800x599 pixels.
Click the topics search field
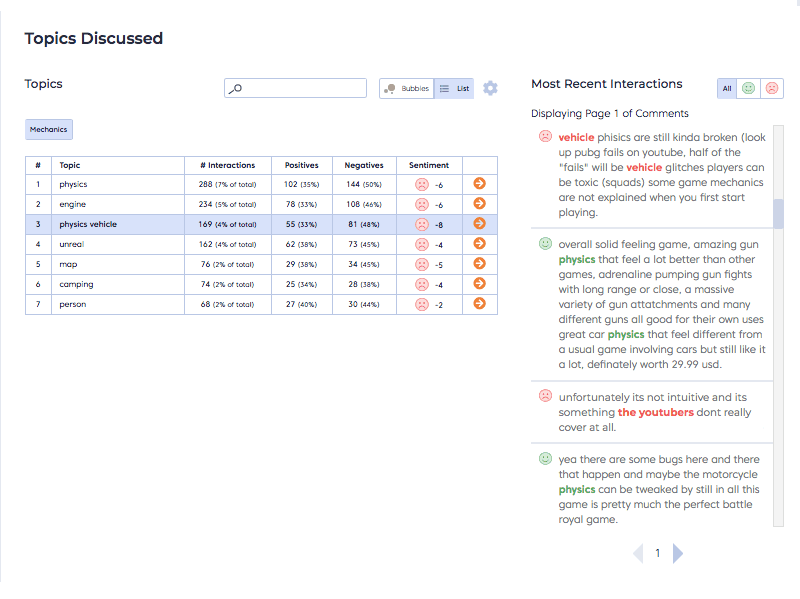pos(296,89)
